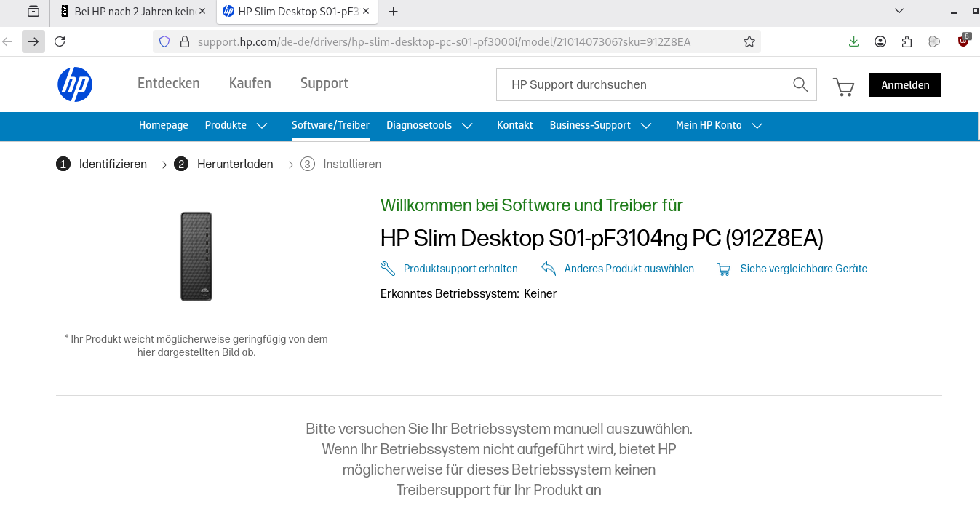The image size is (980, 527).
Task: Click the heading 'HP Slim Desktop S01-pF3104ng PC (912Z8EA)'
Action: pos(602,238)
